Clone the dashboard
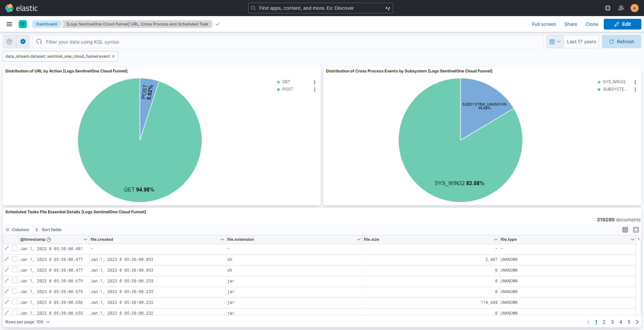The width and height of the screenshot is (644, 330). [x=592, y=24]
